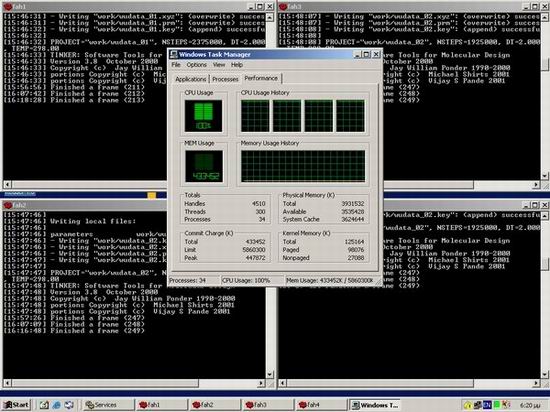Click fah2 window scroll-left arrow
The image size is (550, 412).
point(8,383)
